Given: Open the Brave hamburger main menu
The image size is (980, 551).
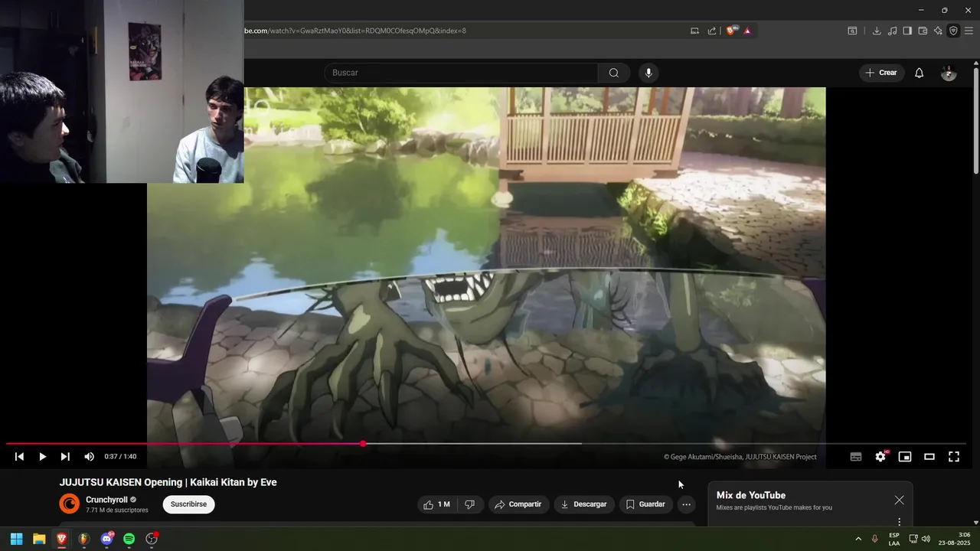Looking at the screenshot, I should (969, 31).
